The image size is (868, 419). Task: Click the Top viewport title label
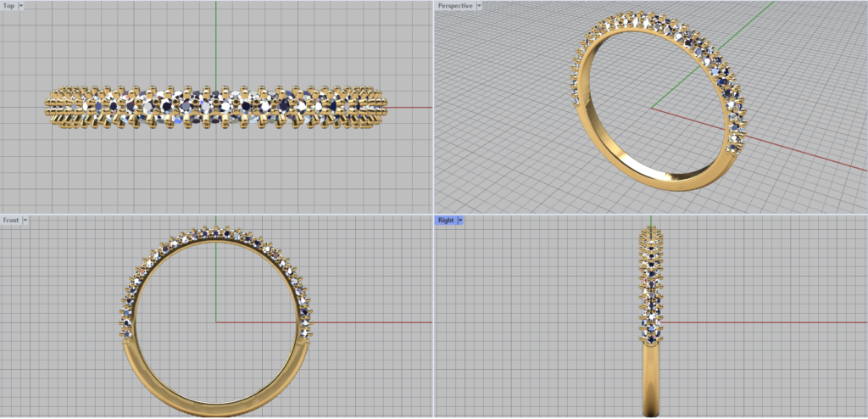coord(8,6)
